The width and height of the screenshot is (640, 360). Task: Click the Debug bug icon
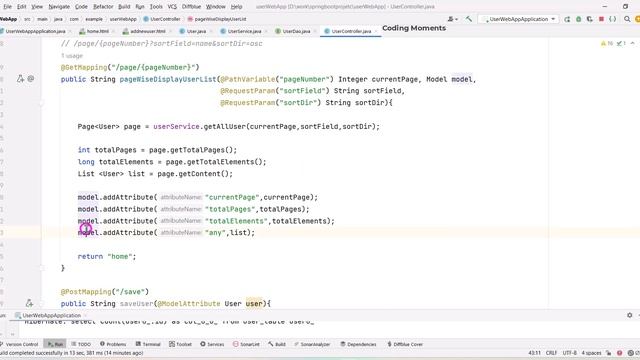pyautogui.click(x=578, y=19)
